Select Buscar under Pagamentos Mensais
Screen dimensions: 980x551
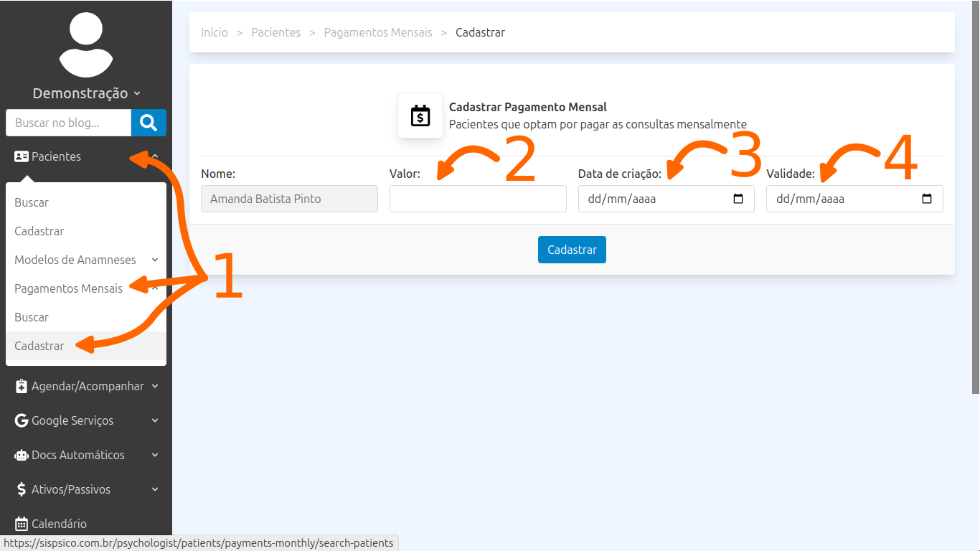pyautogui.click(x=32, y=317)
